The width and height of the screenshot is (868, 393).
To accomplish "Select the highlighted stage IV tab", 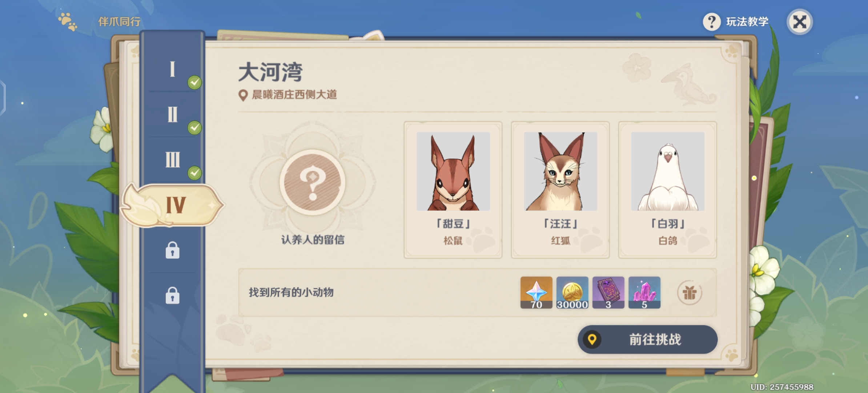I will [x=172, y=205].
